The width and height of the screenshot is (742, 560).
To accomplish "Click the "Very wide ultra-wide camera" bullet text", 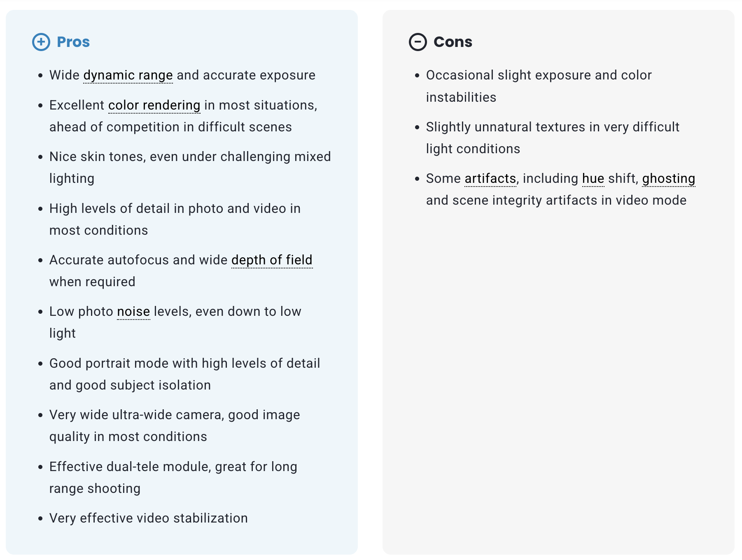I will 175,415.
